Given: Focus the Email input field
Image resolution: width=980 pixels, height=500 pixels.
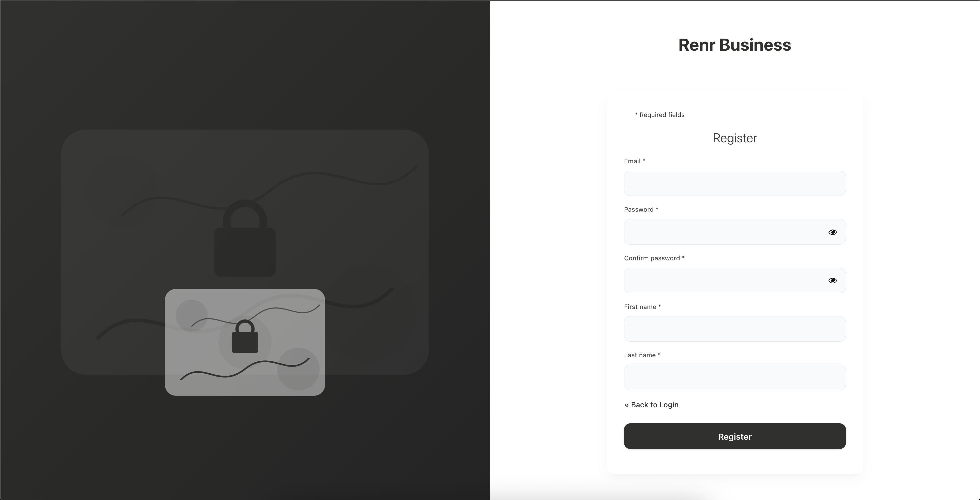Looking at the screenshot, I should pos(735,183).
